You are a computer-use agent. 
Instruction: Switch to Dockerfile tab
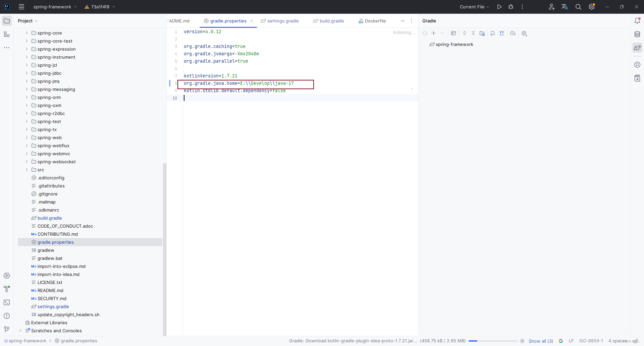[x=372, y=21]
